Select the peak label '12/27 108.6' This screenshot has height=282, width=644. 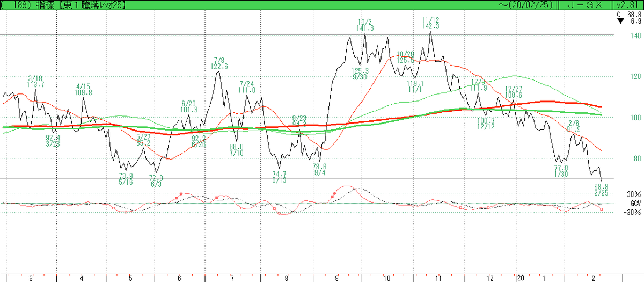coord(514,91)
